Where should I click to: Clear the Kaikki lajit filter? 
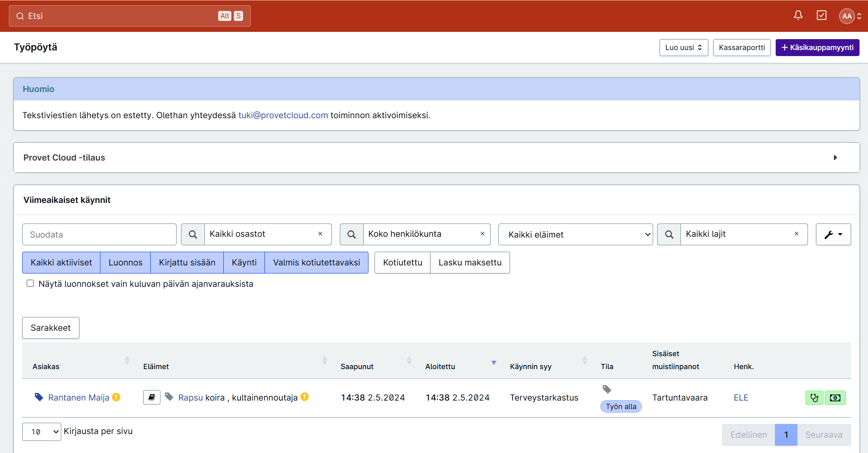[x=796, y=234]
